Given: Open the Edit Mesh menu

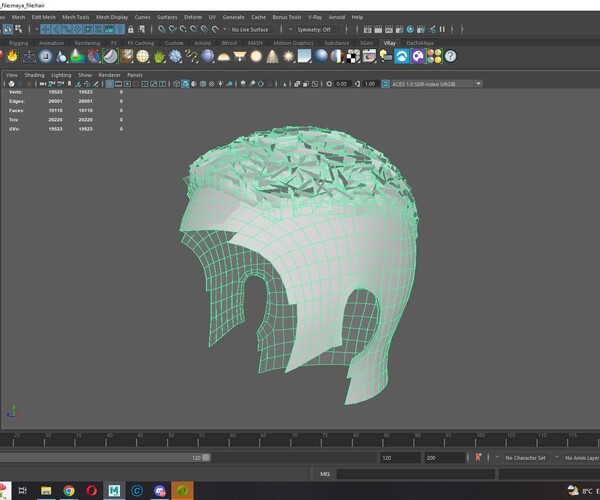Looking at the screenshot, I should [x=44, y=17].
